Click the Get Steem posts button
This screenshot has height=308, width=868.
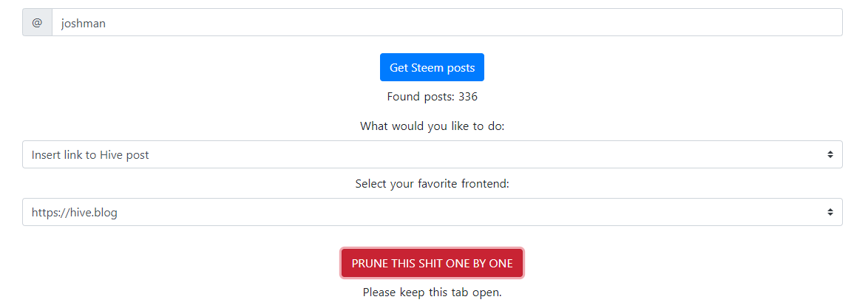[x=433, y=67]
